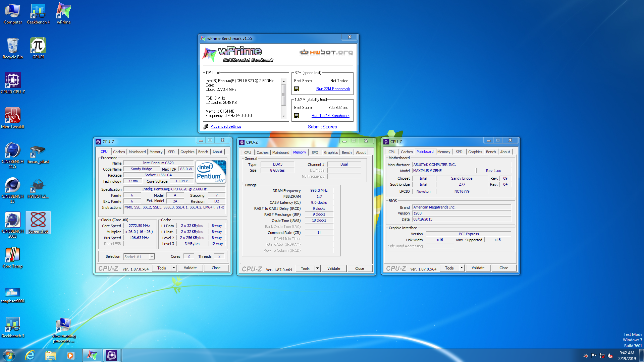Image resolution: width=644 pixels, height=362 pixels.
Task: Open Windows Explorer from the taskbar
Action: tap(50, 355)
